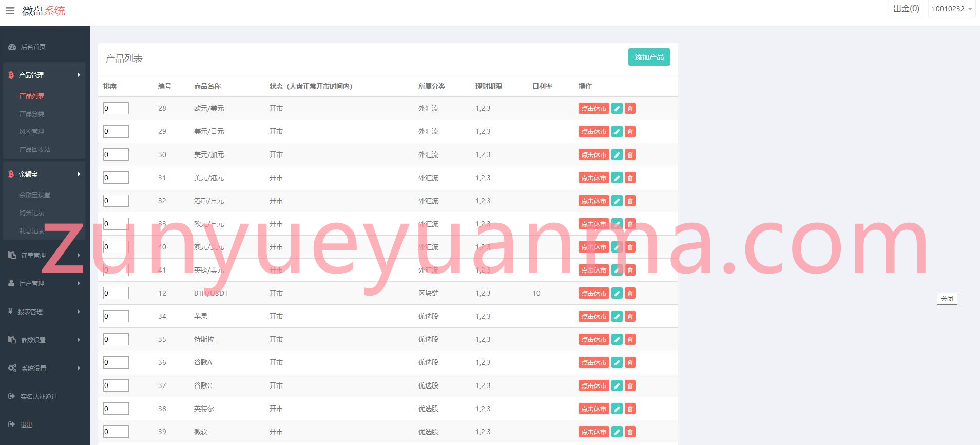Edit product 苹果 with pencil icon
This screenshot has width=980, height=445.
tap(617, 316)
